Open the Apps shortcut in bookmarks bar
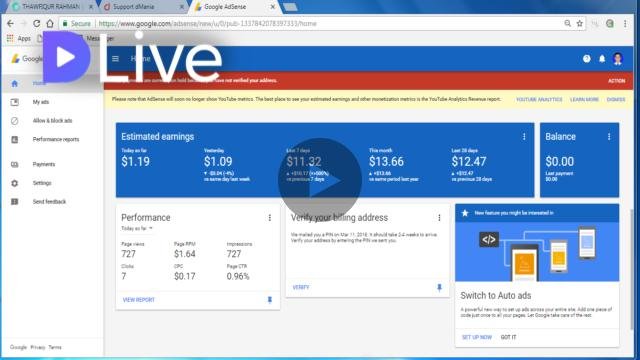Viewport: 640px width, 360px height. (19, 38)
